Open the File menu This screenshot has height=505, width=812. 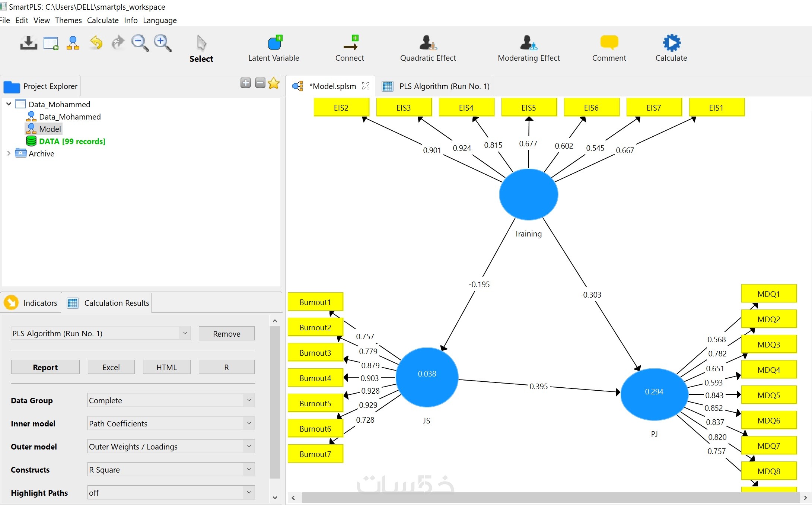pyautogui.click(x=5, y=20)
